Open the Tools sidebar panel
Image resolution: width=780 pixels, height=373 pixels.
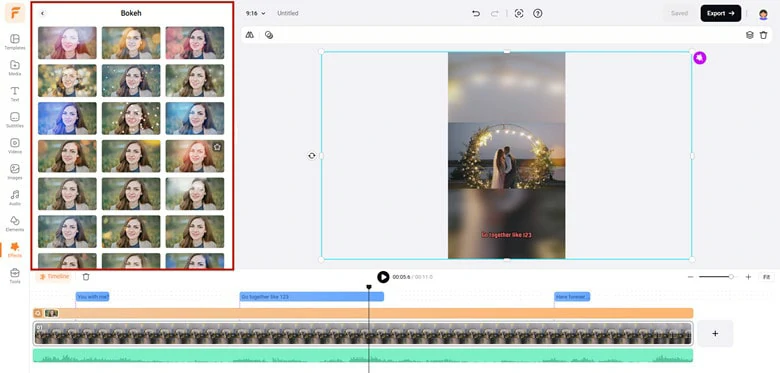[x=15, y=276]
